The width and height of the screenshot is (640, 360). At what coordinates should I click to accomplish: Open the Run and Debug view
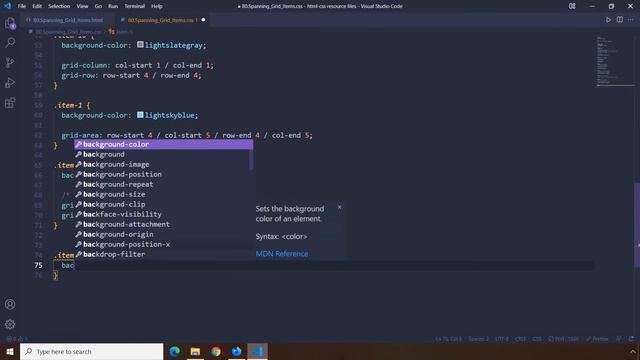10,82
